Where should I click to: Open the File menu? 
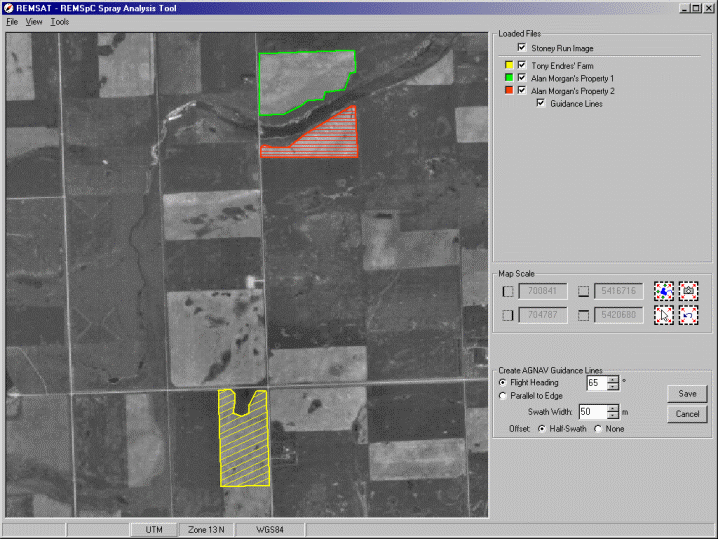(12, 21)
